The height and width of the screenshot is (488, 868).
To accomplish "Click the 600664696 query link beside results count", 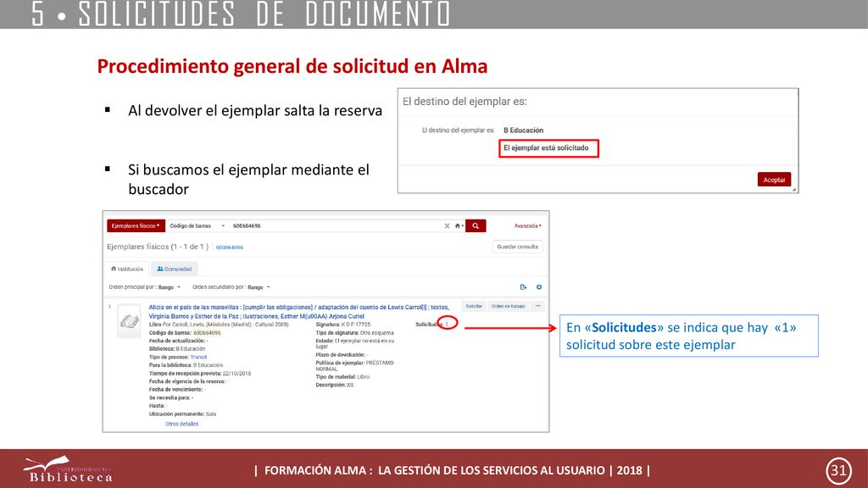I will click(229, 247).
